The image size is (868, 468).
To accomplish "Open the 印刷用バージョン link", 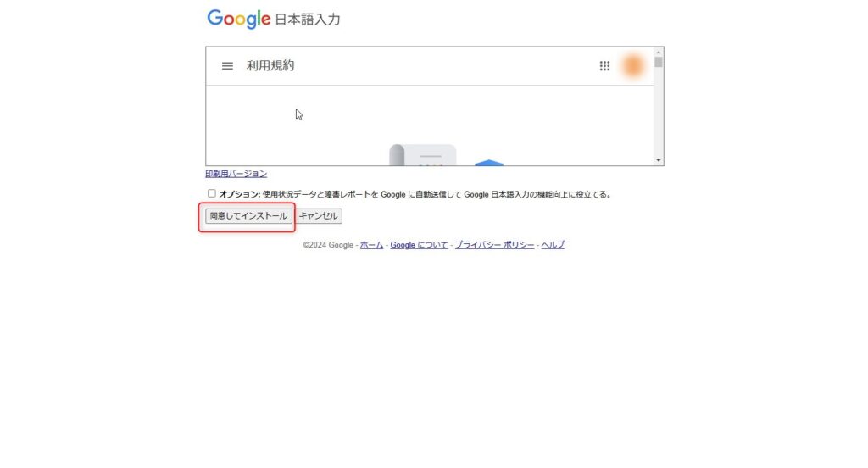I will tap(236, 174).
